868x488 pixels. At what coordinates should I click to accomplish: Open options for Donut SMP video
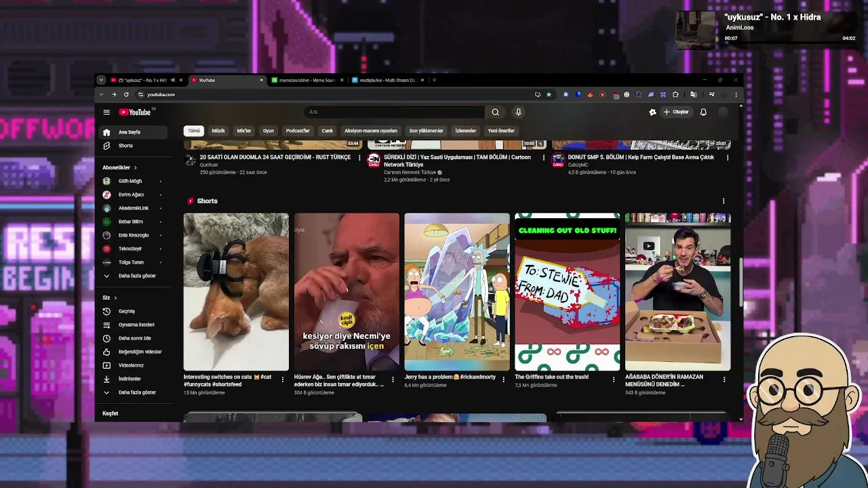coord(728,158)
